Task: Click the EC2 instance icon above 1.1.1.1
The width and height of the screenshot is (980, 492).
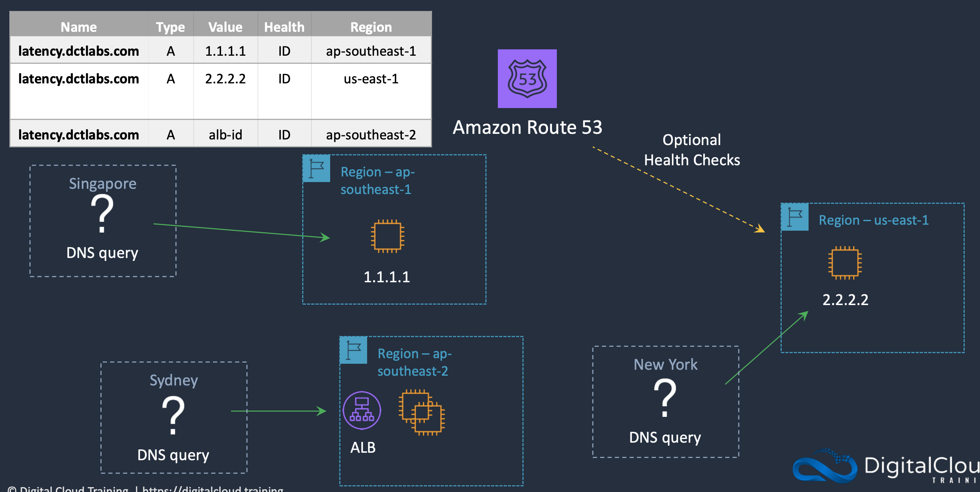Action: pyautogui.click(x=387, y=236)
